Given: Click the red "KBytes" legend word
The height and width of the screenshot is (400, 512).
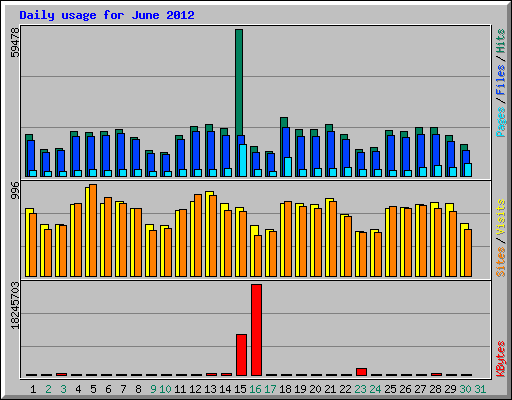Looking at the screenshot, I should click(500, 359).
